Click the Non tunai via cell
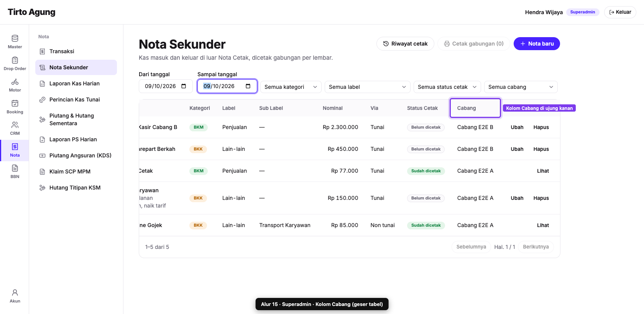Image resolution: width=644 pixels, height=314 pixels. pos(383,225)
